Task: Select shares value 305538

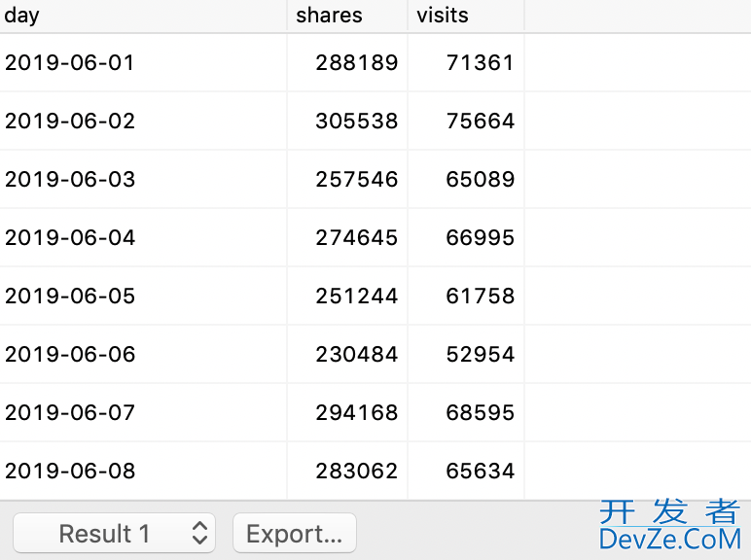Action: (x=357, y=122)
